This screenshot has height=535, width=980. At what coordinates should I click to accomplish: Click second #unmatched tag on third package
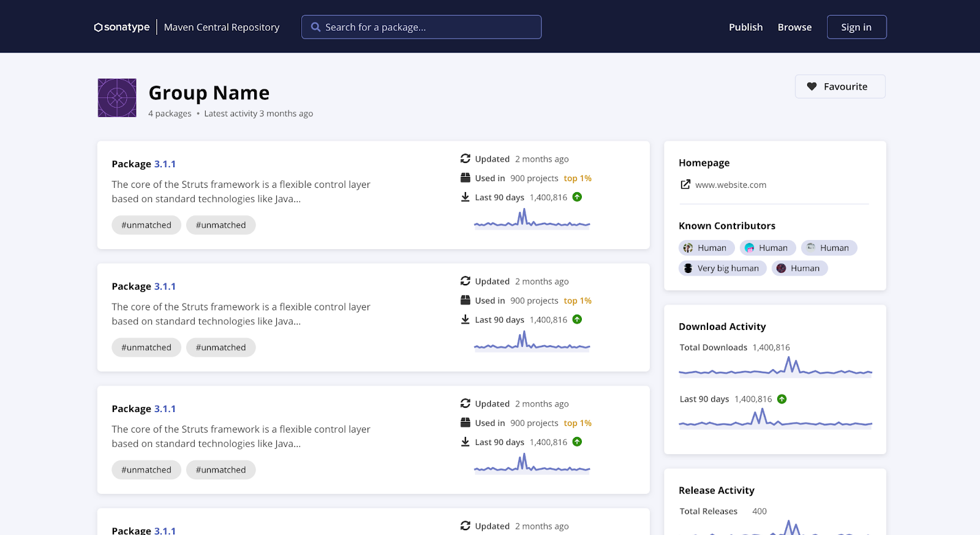tap(221, 470)
